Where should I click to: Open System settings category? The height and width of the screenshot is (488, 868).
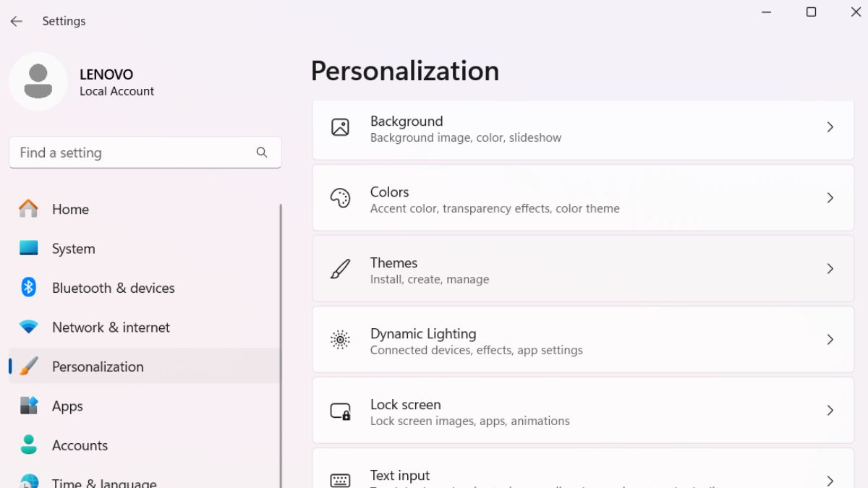click(144, 248)
